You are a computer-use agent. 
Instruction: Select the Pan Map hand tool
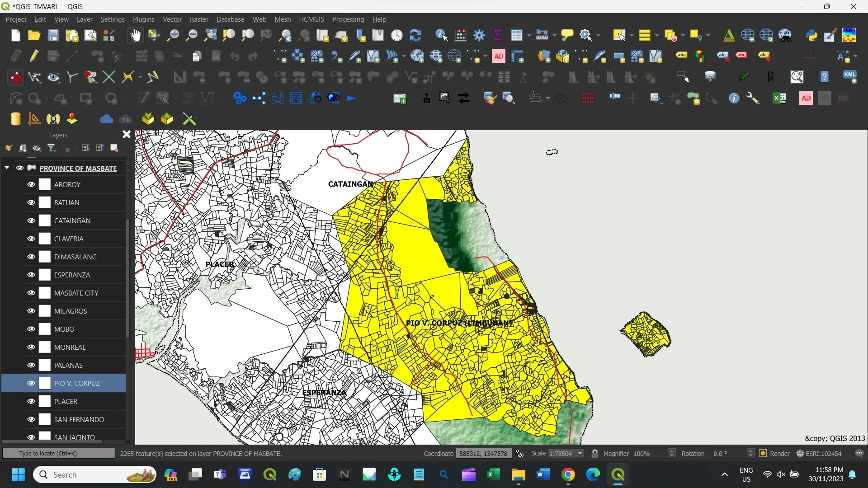point(135,35)
